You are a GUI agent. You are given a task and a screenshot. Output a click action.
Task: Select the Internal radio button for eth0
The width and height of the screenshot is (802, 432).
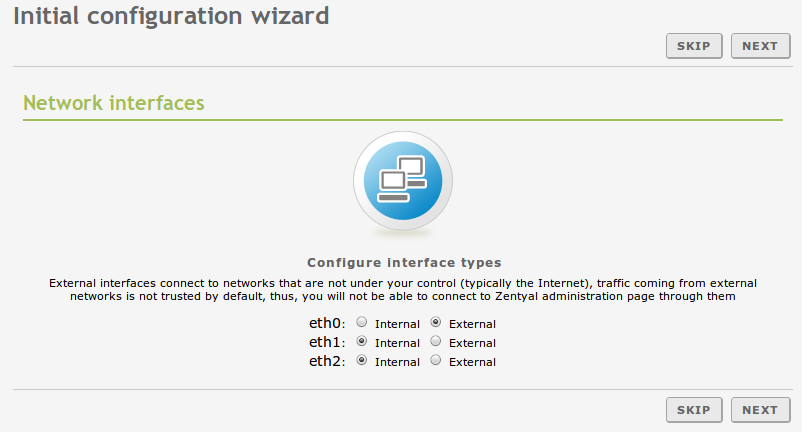(362, 323)
